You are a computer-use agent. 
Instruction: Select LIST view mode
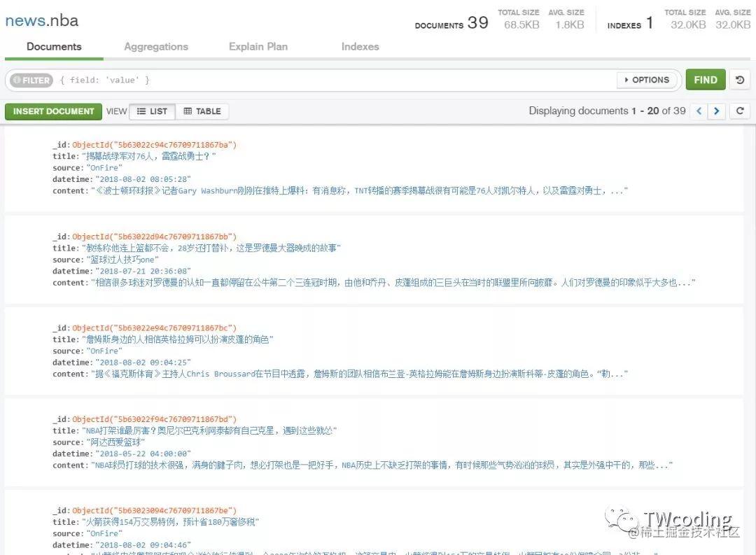coord(153,111)
